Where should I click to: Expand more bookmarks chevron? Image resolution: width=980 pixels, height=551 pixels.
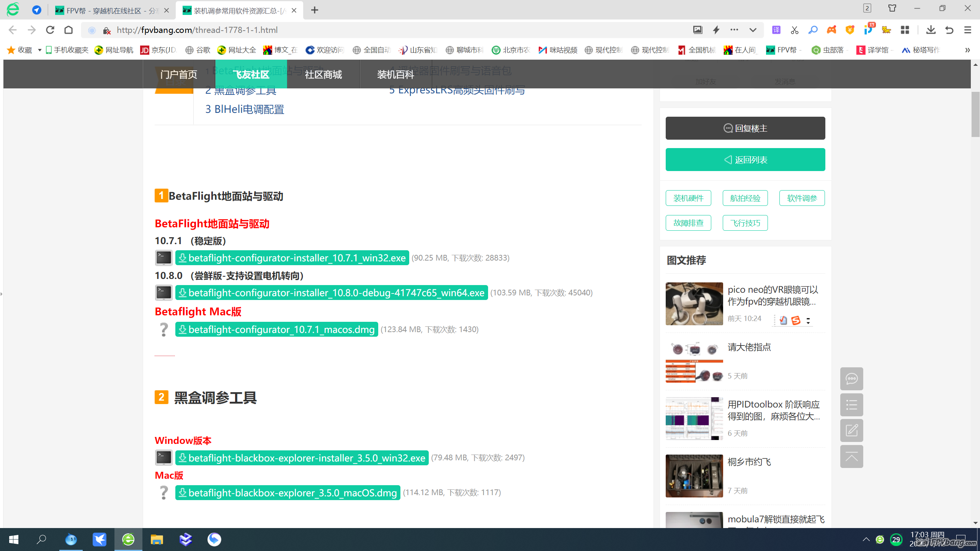pos(967,50)
